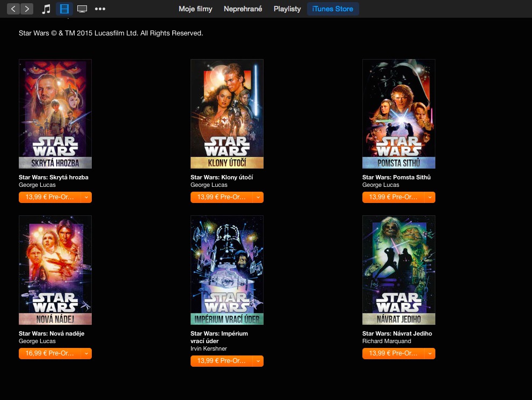This screenshot has height=400, width=532.
Task: Expand the Nová naděje price dropdown arrow
Action: tap(86, 353)
